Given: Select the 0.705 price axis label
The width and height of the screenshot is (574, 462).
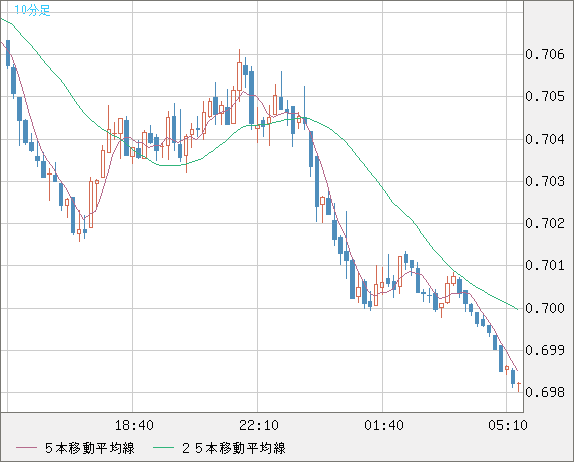Looking at the screenshot, I should click(x=545, y=97).
